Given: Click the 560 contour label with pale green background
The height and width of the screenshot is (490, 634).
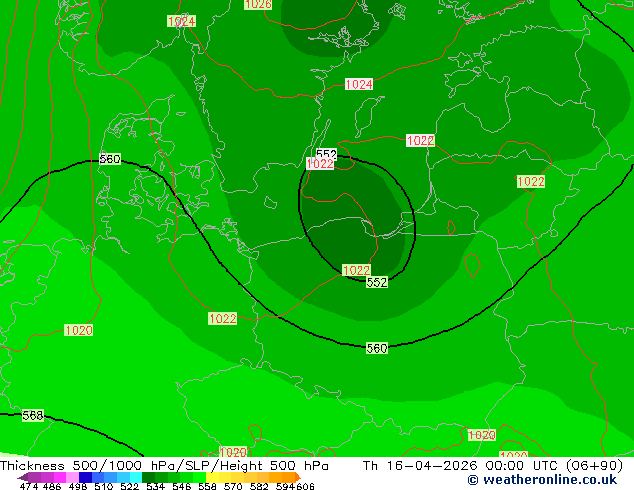Looking at the screenshot, I should [377, 348].
